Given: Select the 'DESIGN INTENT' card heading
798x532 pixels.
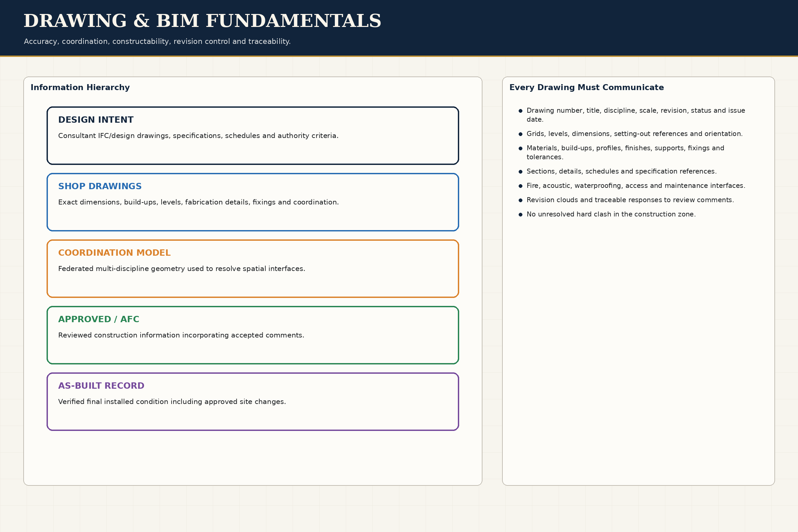Looking at the screenshot, I should point(96,120).
